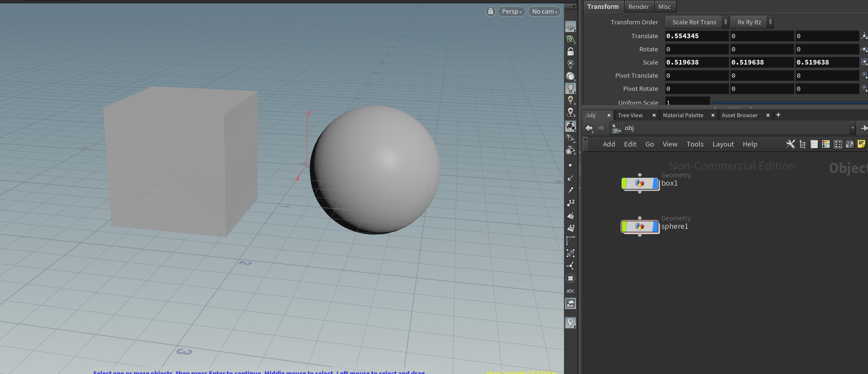The image size is (868, 374).
Task: Toggle smooth shaded display with checkered cube icon
Action: coord(571,126)
